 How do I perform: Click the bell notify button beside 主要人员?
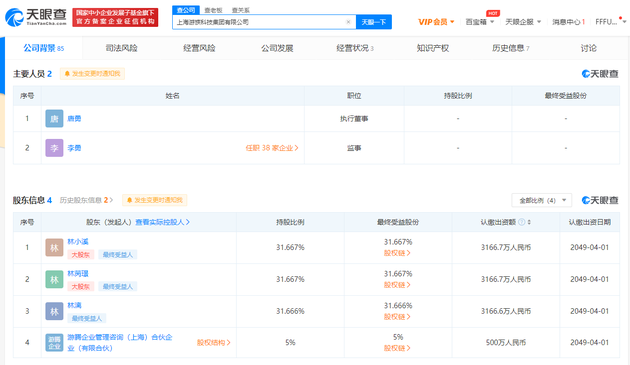(x=92, y=74)
